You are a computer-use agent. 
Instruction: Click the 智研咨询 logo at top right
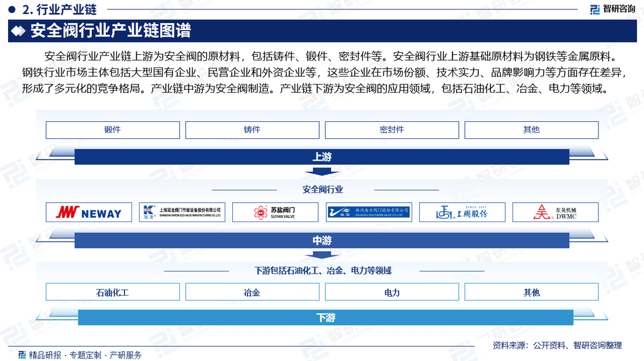pyautogui.click(x=612, y=9)
